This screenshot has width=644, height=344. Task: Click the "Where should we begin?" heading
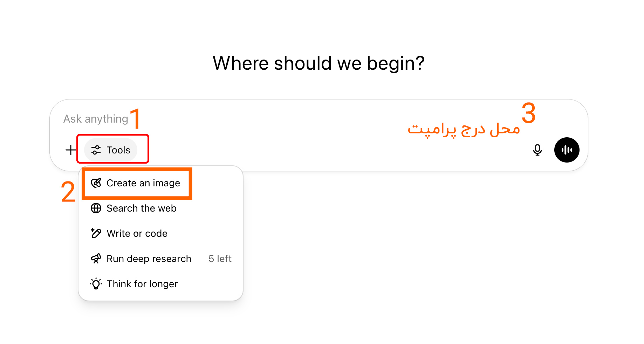click(x=318, y=63)
